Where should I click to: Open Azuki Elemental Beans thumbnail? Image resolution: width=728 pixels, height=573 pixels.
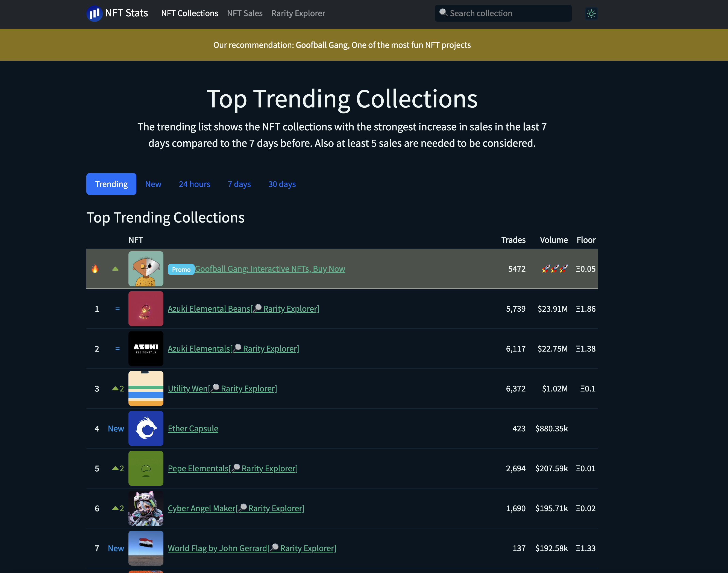tap(146, 309)
